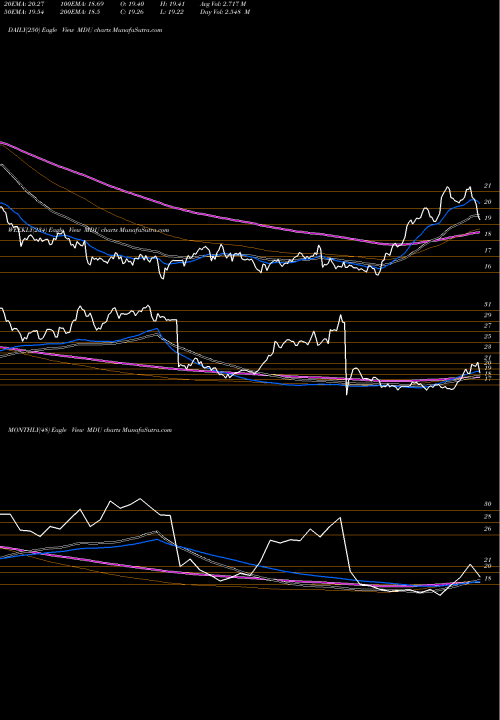This screenshot has width=500, height=720.
Task: Click the high price H: 19.41
Action: pos(170,4)
